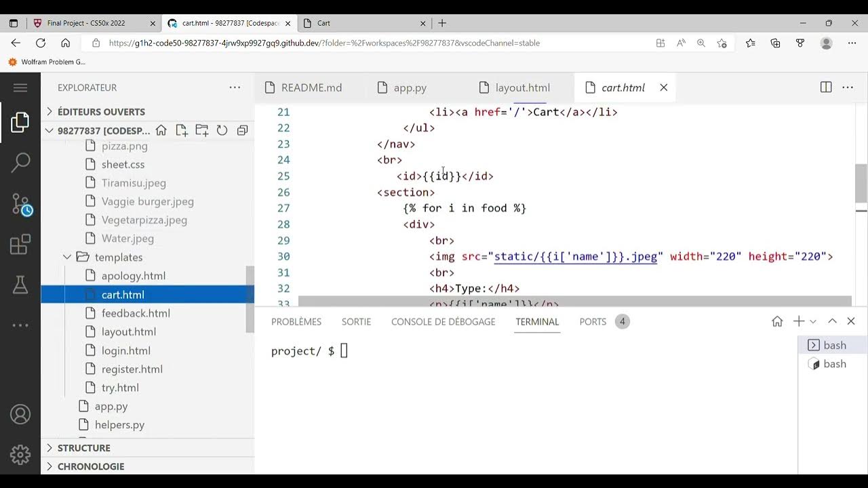Show additional activity bar views ellipsis

click(x=20, y=325)
